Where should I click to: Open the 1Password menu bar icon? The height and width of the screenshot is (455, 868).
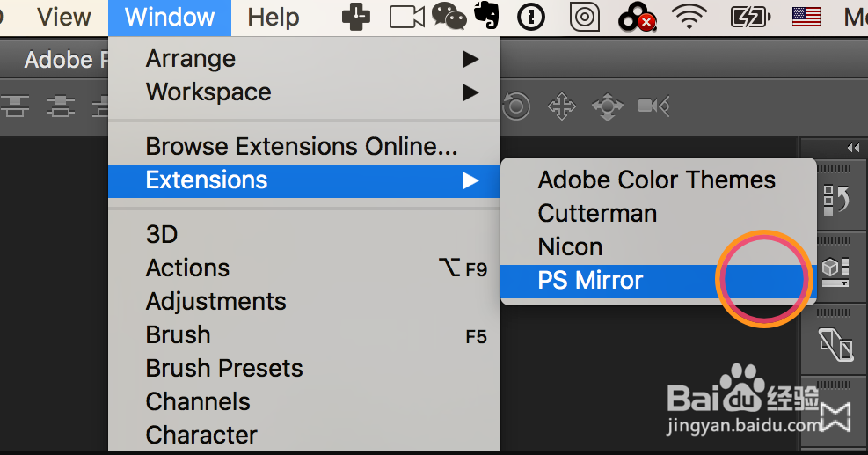[531, 18]
